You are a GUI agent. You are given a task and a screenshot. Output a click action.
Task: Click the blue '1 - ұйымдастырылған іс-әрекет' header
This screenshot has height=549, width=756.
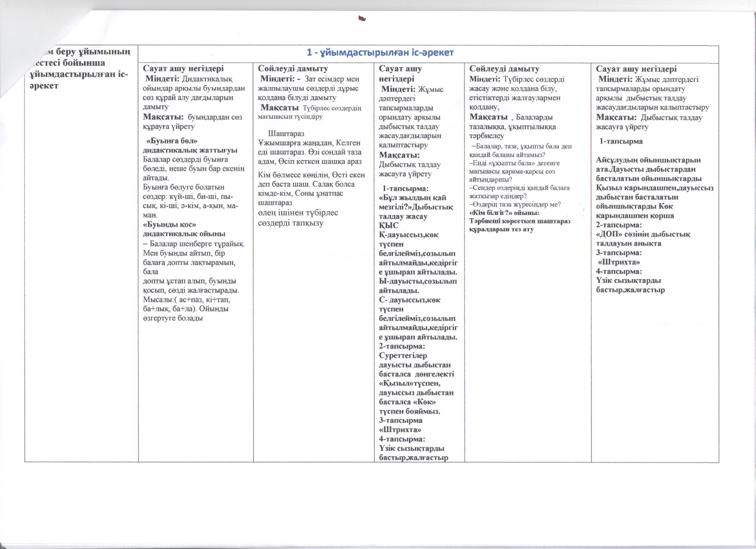(x=380, y=53)
